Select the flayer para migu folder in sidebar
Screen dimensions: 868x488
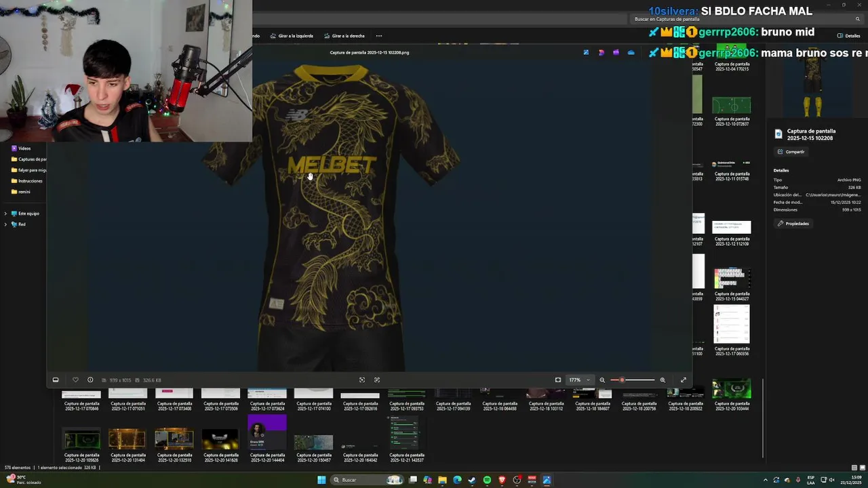pos(28,170)
